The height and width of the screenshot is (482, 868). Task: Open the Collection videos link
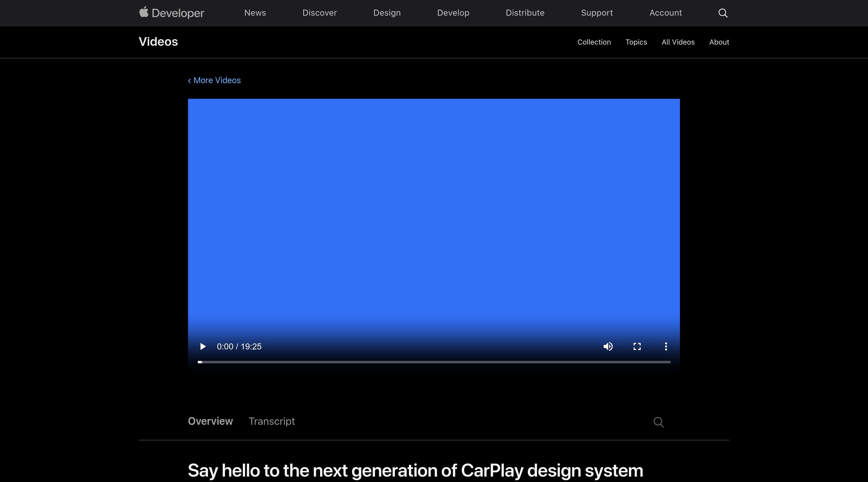594,42
